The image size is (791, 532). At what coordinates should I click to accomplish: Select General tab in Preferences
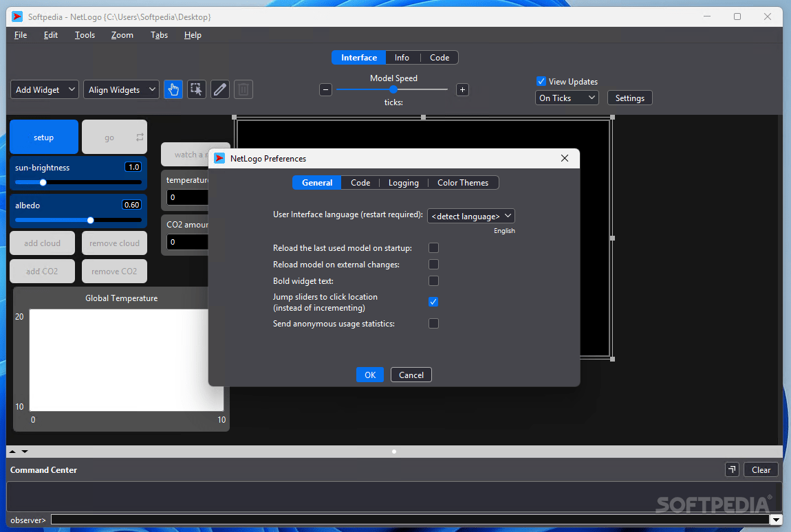pos(317,183)
